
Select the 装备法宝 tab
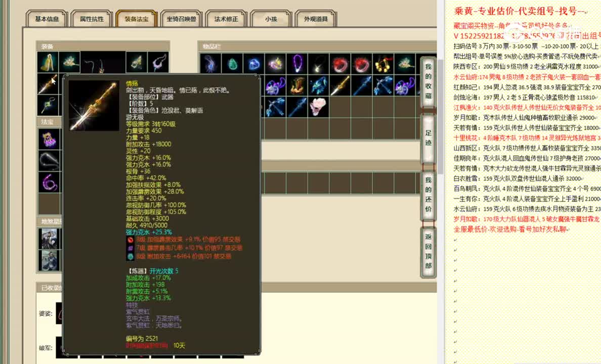(137, 19)
